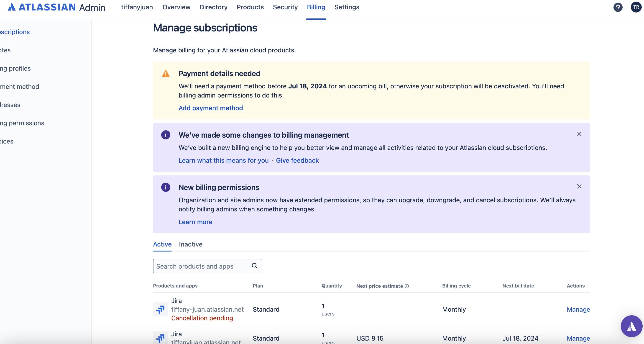Click the Next price estimate info tooltip icon
The width and height of the screenshot is (644, 344).
pyautogui.click(x=407, y=286)
